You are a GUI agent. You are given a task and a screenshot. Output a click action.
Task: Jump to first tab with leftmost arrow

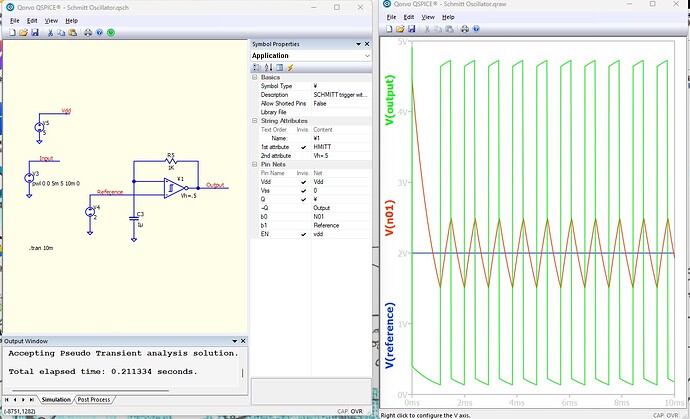point(7,400)
